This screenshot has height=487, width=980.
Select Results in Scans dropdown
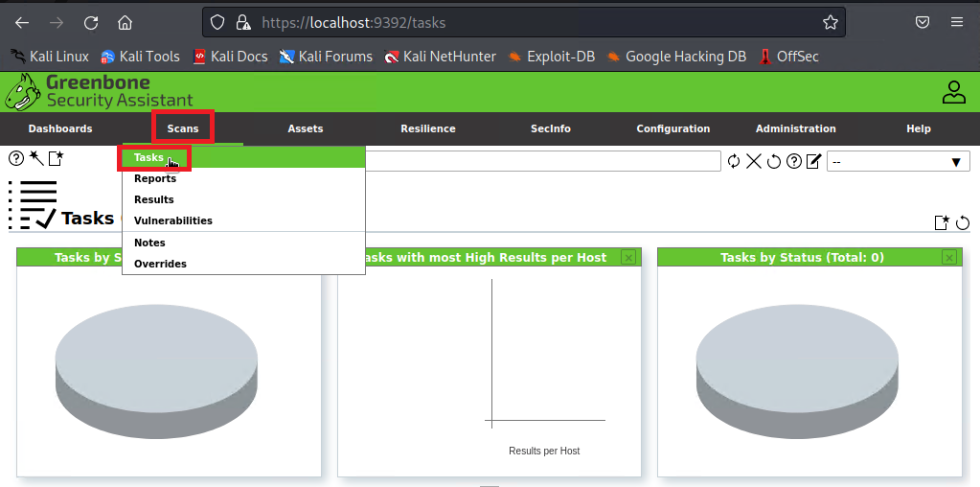coord(243,199)
